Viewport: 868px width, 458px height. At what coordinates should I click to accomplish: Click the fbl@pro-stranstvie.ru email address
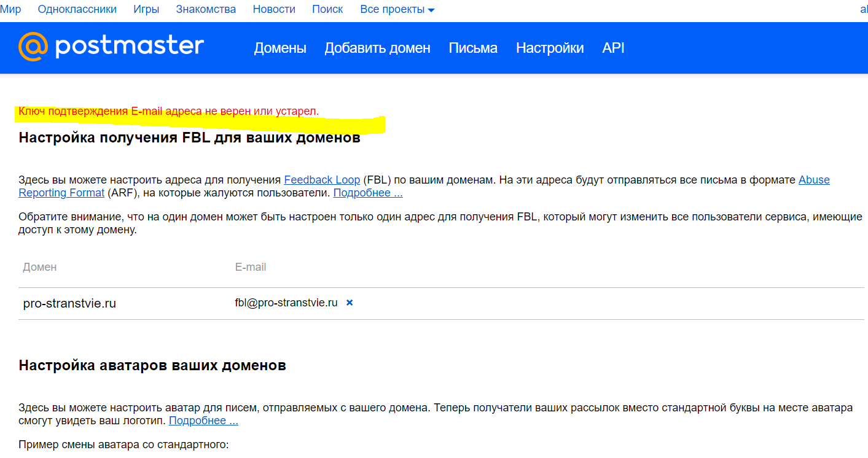(286, 303)
